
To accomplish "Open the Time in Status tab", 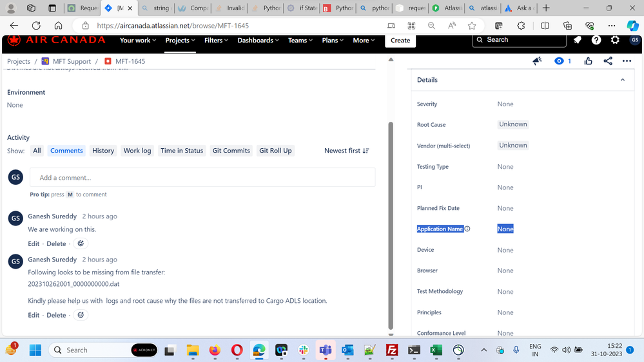I will pyautogui.click(x=182, y=151).
